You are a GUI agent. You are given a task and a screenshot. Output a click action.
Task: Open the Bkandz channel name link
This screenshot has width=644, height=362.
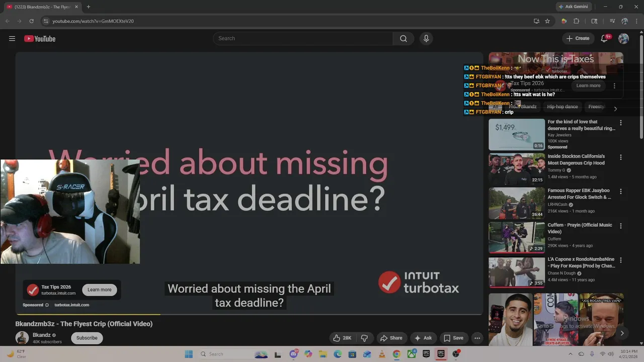(x=41, y=335)
